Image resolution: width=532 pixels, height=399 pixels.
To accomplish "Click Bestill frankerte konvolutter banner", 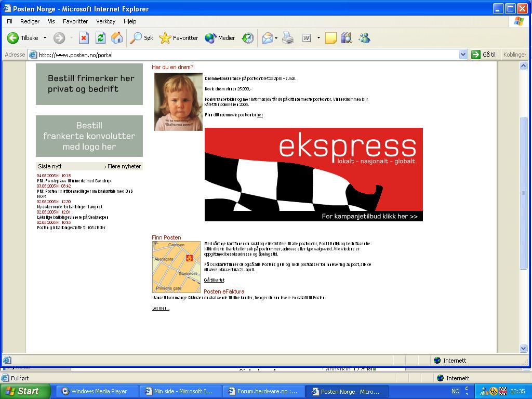I will pos(89,136).
